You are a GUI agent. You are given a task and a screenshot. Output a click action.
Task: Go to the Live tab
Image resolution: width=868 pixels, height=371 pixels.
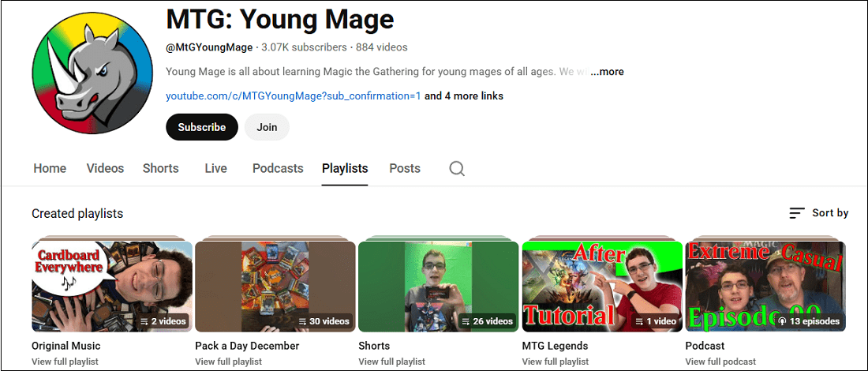215,168
